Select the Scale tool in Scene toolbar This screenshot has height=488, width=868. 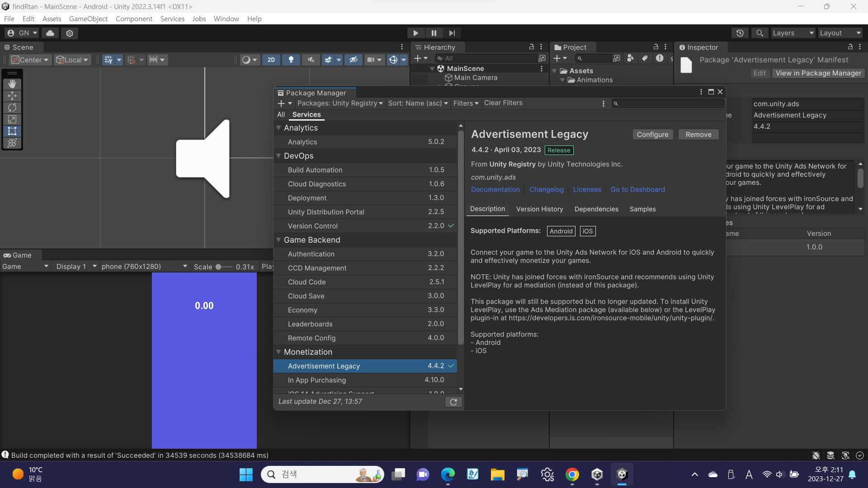(x=12, y=119)
